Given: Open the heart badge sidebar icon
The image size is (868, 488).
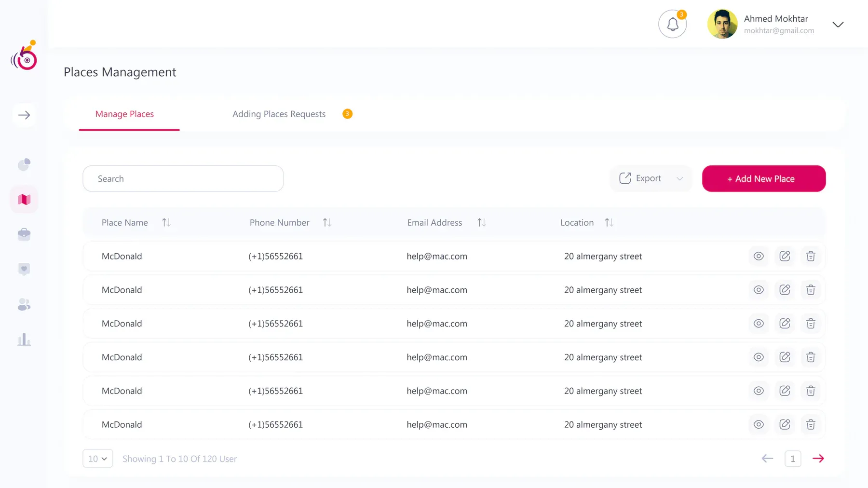Looking at the screenshot, I should point(24,269).
